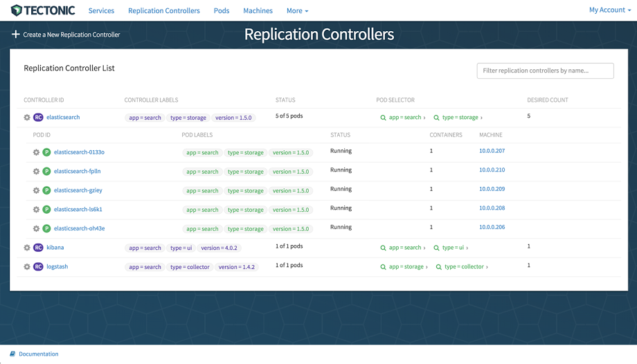Open Replication Controllers in navigation bar

[x=164, y=10]
